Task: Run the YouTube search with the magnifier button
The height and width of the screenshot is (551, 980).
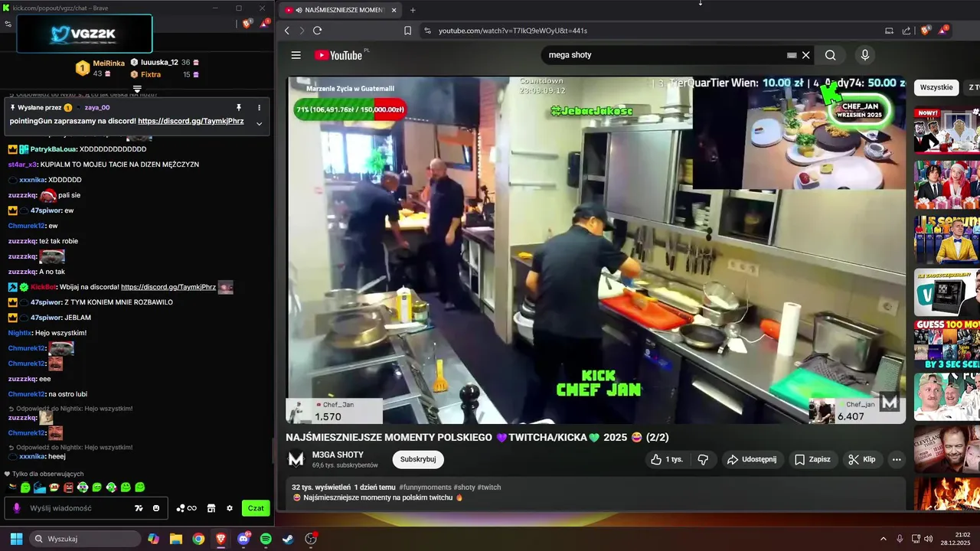Action: 831,55
